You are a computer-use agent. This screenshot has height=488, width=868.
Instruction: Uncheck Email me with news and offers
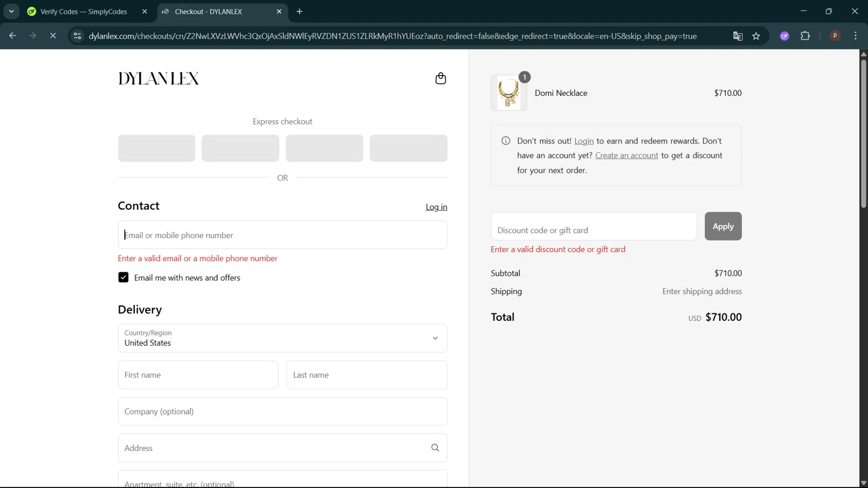[x=123, y=278]
